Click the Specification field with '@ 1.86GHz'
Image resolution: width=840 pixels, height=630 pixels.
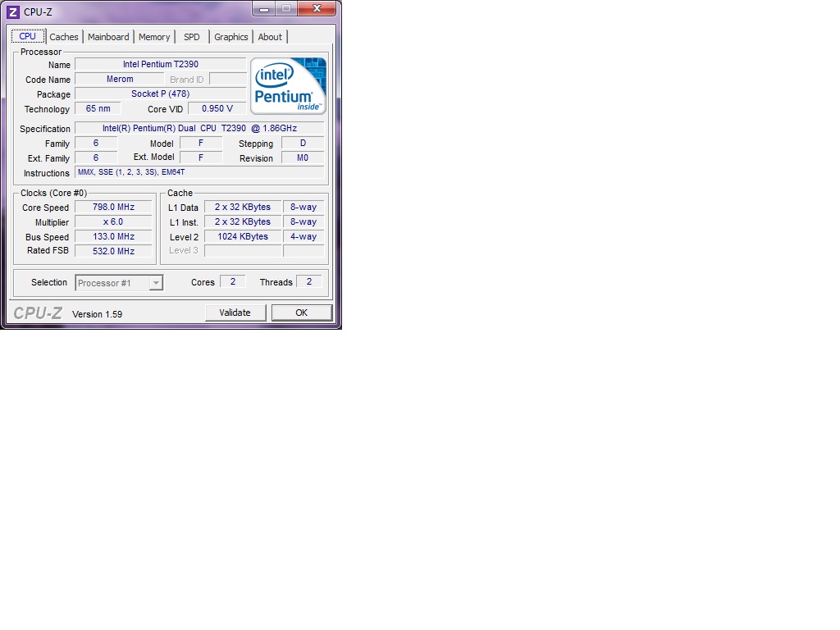point(199,129)
